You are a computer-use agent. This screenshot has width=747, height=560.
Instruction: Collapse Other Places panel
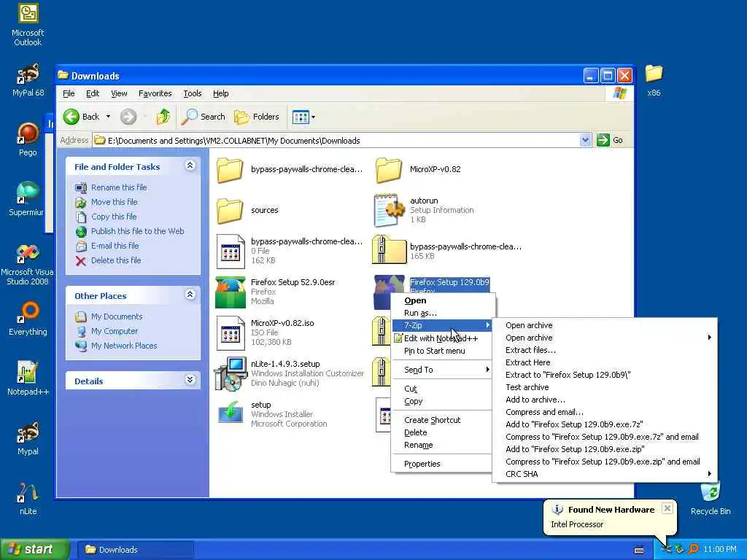(190, 295)
